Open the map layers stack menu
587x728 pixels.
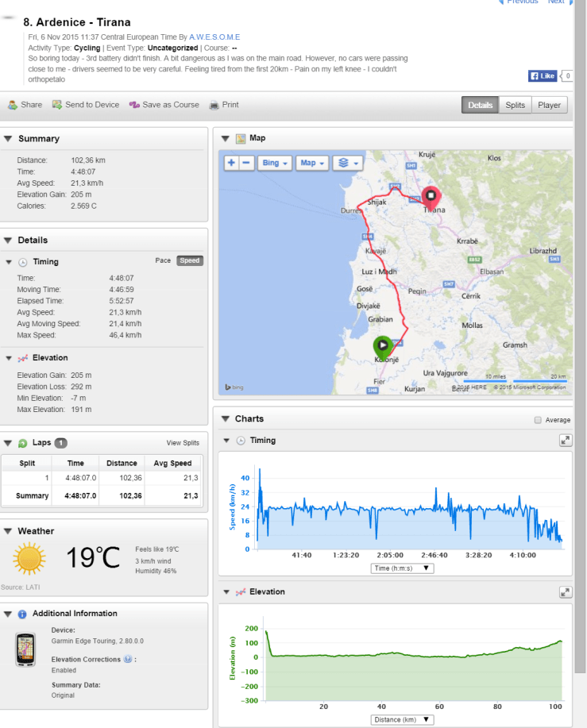tap(347, 163)
